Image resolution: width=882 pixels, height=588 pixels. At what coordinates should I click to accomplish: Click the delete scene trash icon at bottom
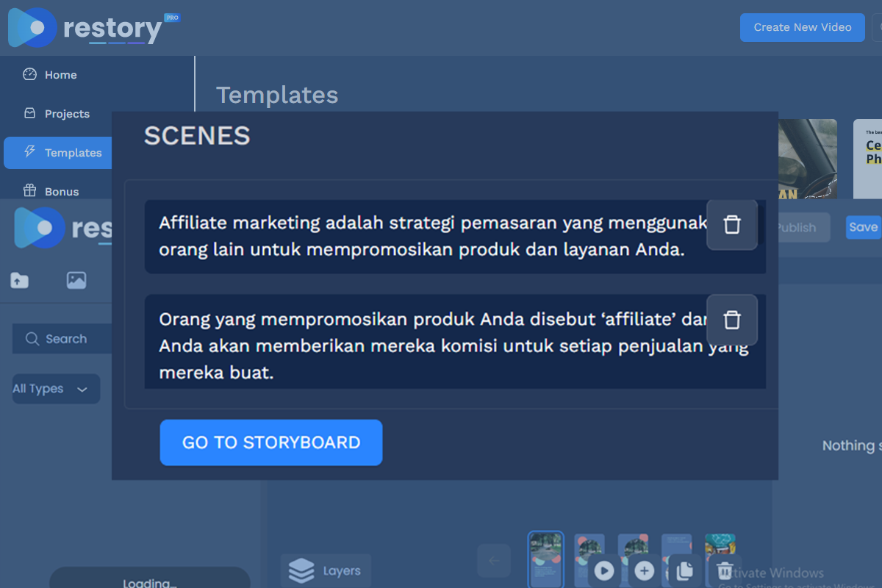725,571
